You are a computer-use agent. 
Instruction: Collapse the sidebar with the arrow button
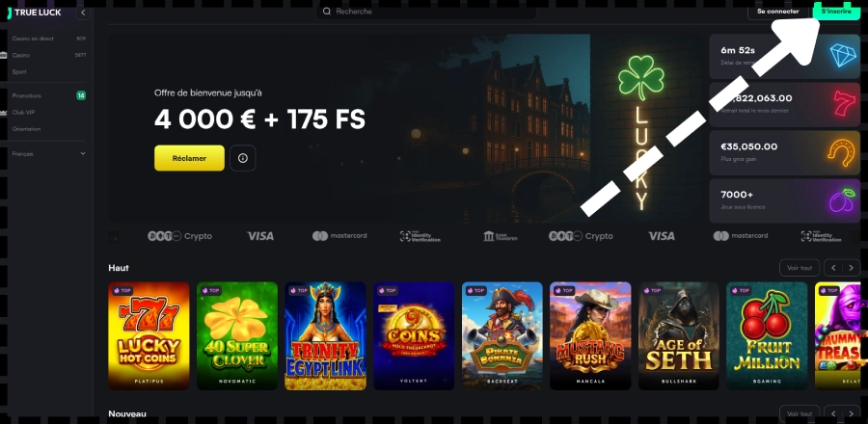[83, 13]
